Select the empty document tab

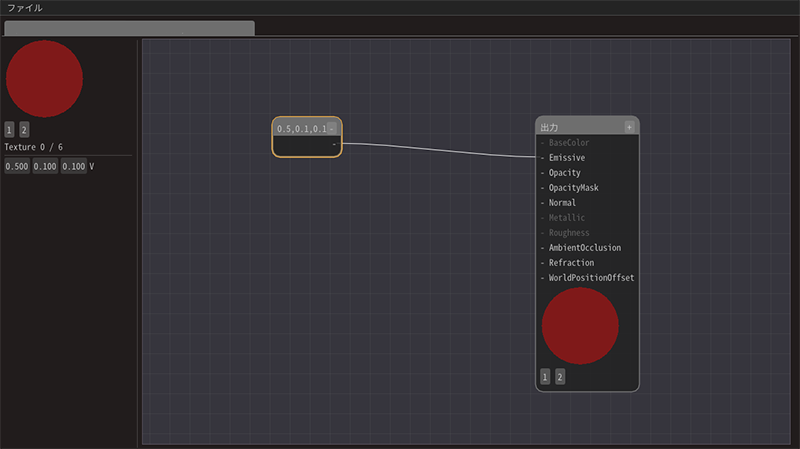coord(129,28)
